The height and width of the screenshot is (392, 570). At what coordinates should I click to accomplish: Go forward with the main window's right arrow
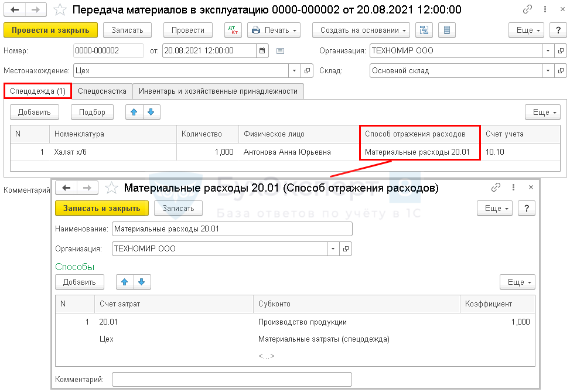pos(36,9)
